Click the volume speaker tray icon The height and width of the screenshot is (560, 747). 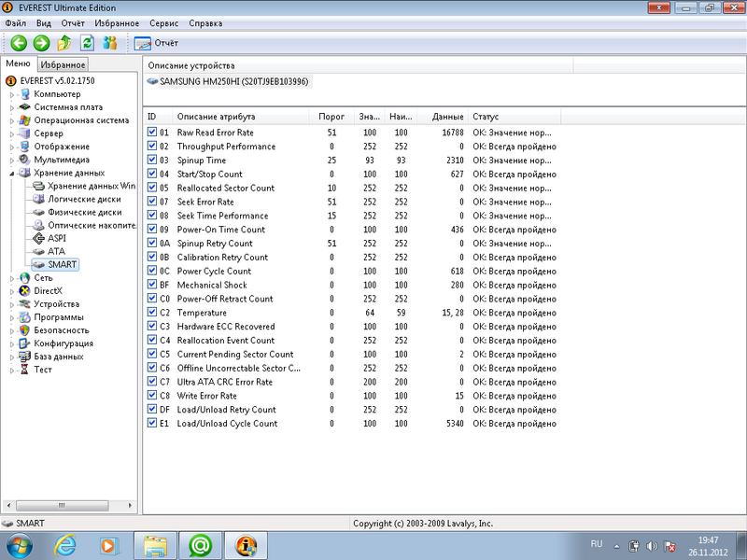click(652, 546)
